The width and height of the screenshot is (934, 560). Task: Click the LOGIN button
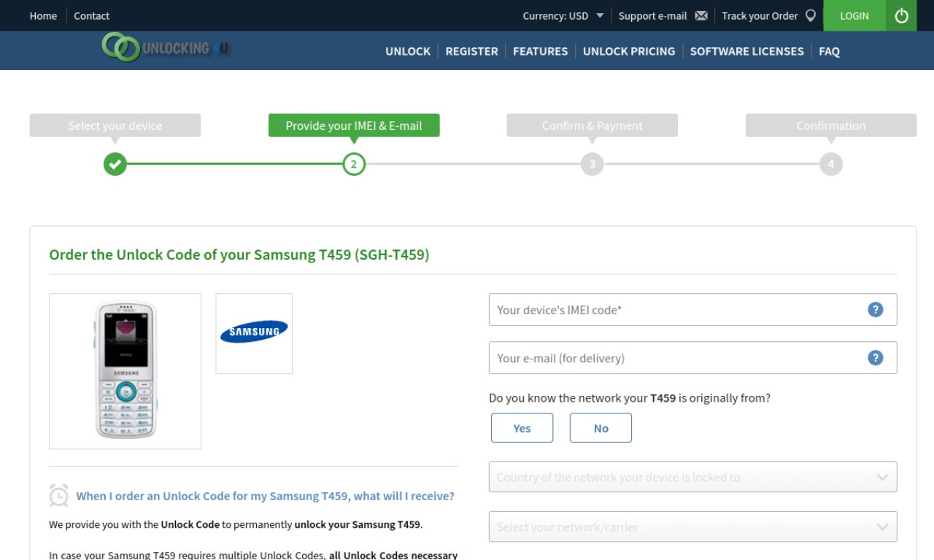(x=854, y=15)
